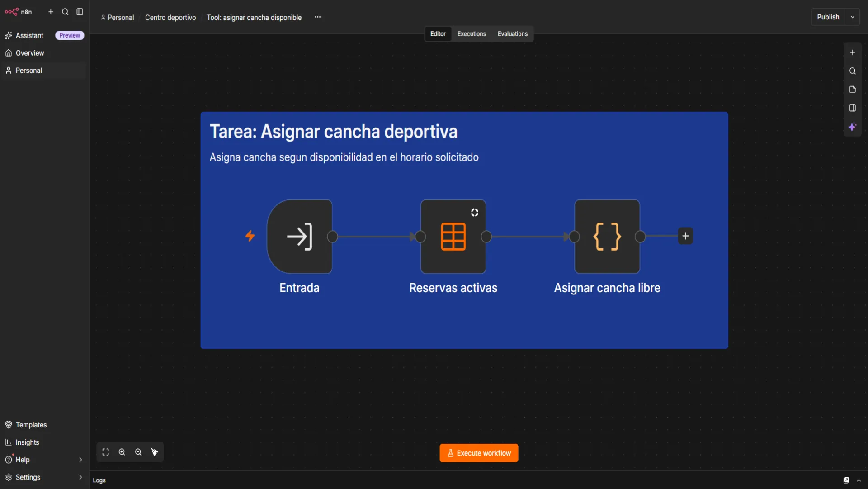
Task: Click the plus icon beside n8n logo
Action: [51, 12]
